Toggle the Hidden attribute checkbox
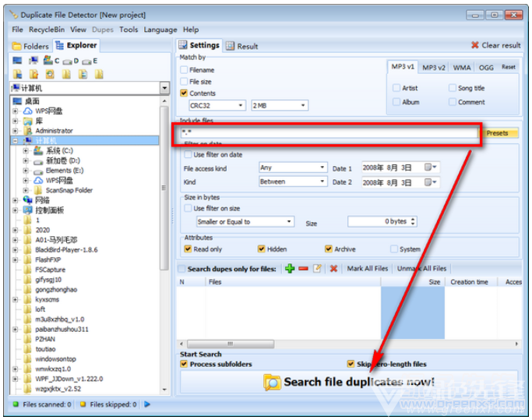This screenshot has height=420, width=532. click(261, 249)
